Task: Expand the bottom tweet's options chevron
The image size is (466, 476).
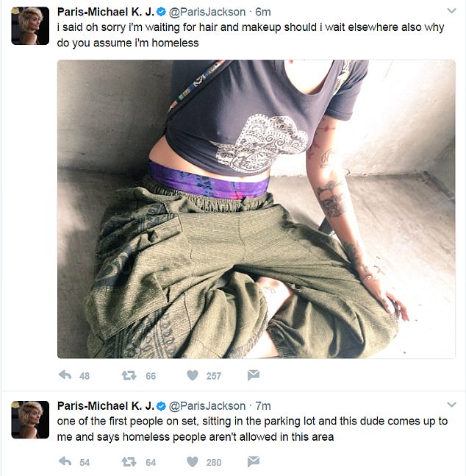Action: [x=452, y=405]
